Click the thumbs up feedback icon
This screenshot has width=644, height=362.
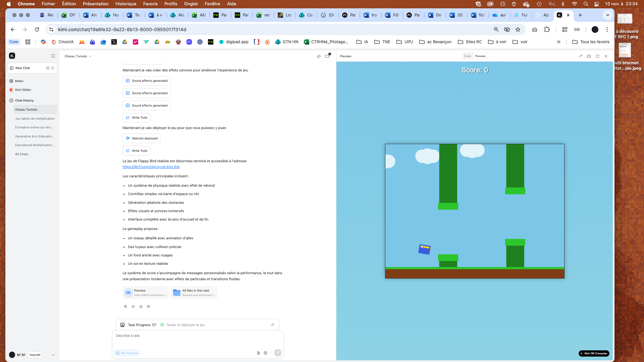pos(141,306)
